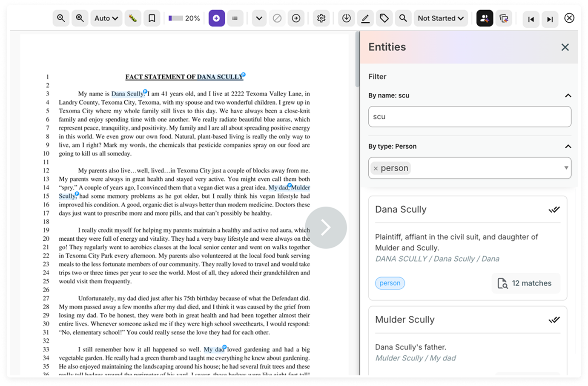Toggle verified checkmark on Mulder Scully card

(x=554, y=320)
